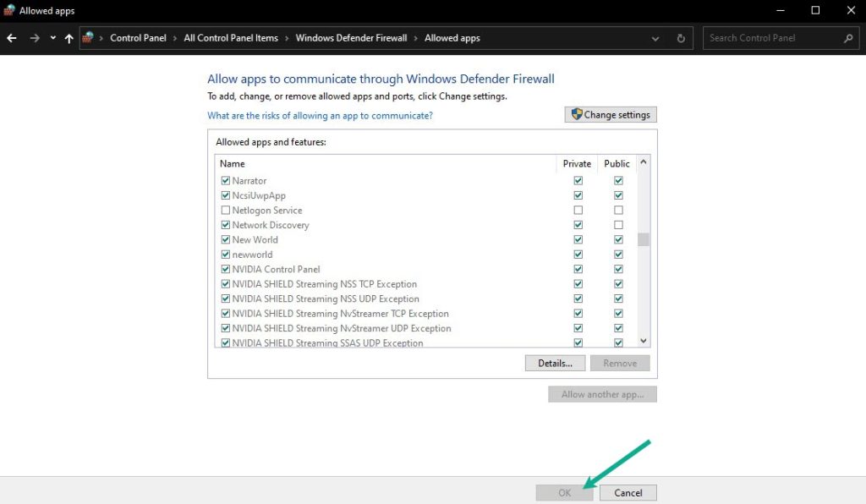Expand the chevron after Control Panel breadcrumb
866x504 pixels.
click(175, 39)
